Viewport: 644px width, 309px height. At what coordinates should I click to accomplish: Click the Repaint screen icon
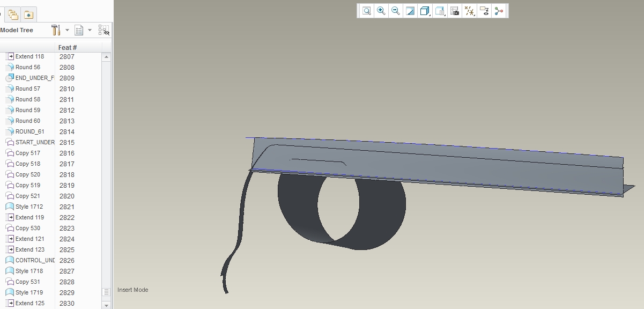click(410, 11)
